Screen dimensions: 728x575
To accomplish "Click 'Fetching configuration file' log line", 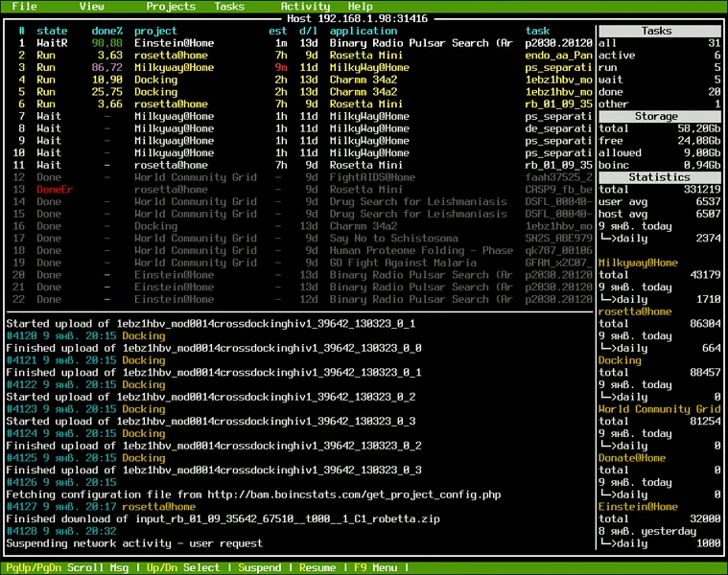I will point(253,494).
